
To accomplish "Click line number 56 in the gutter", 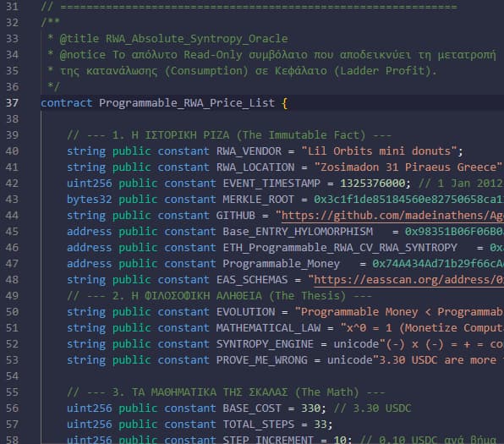I will pyautogui.click(x=12, y=408).
